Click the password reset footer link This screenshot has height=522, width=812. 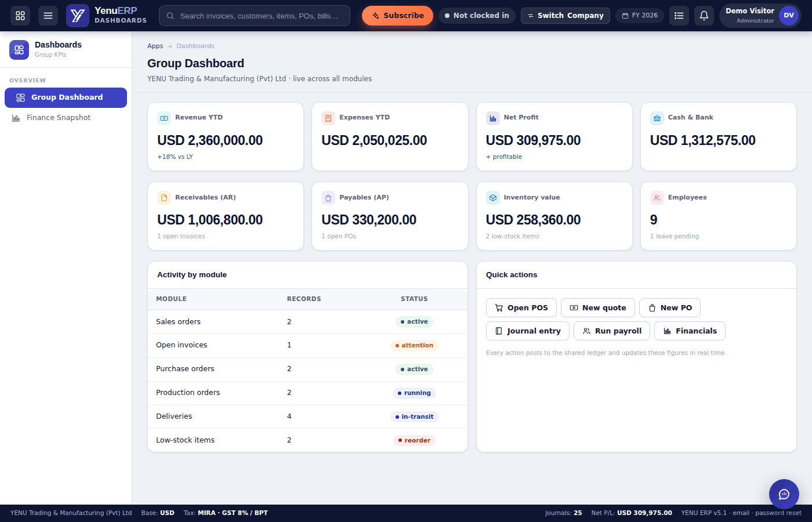[x=778, y=513]
